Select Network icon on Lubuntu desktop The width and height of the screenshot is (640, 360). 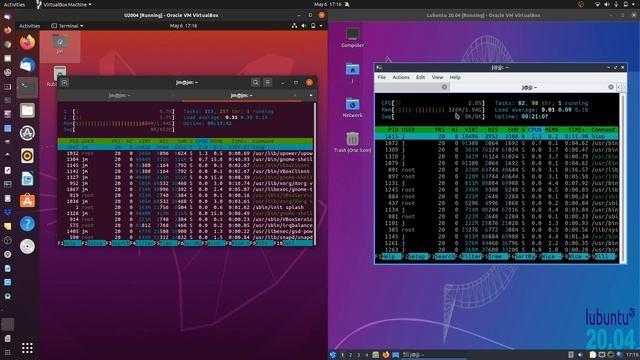click(x=352, y=108)
